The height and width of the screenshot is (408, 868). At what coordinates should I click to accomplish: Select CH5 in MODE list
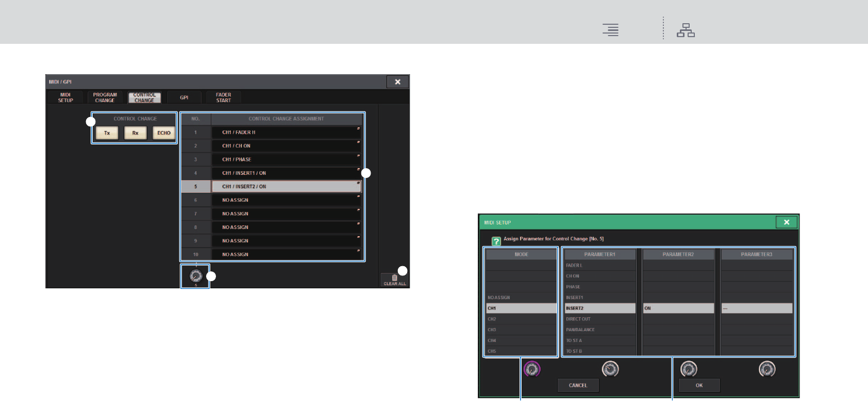click(x=522, y=351)
